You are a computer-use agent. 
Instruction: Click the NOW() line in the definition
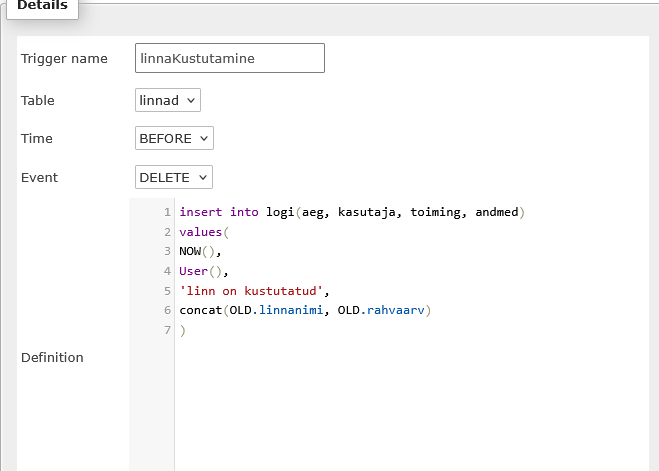pyautogui.click(x=200, y=251)
